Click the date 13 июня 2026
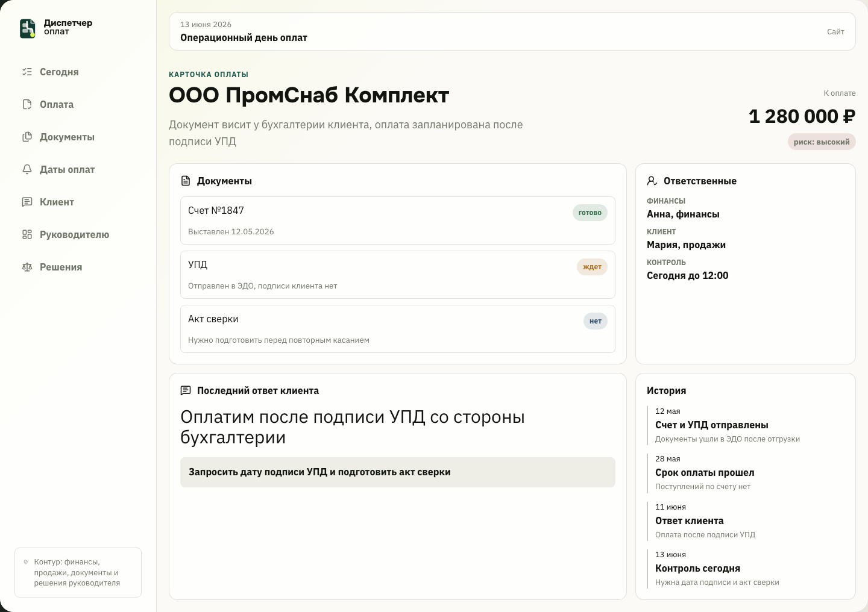Screen dimensions: 868x612 (x=206, y=25)
